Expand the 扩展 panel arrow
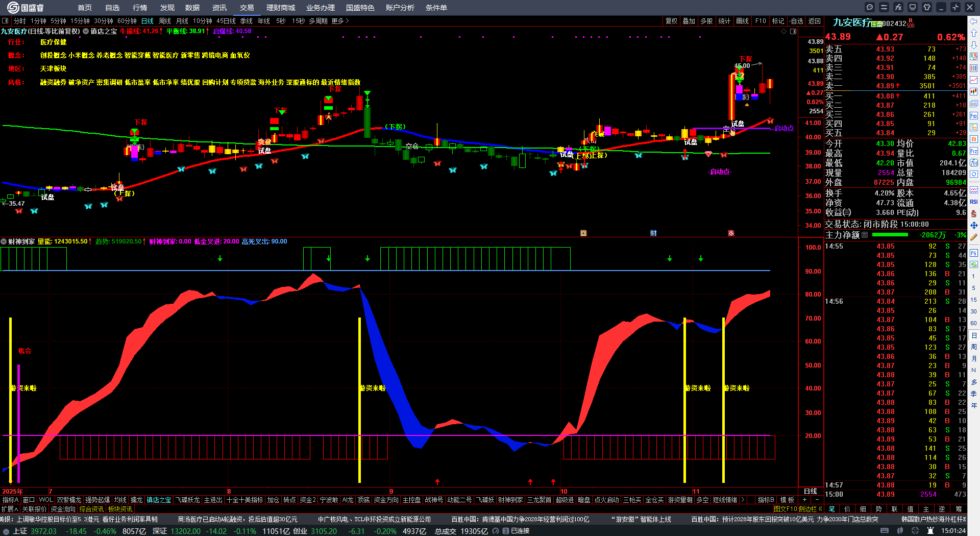980x536 pixels. tap(9, 509)
